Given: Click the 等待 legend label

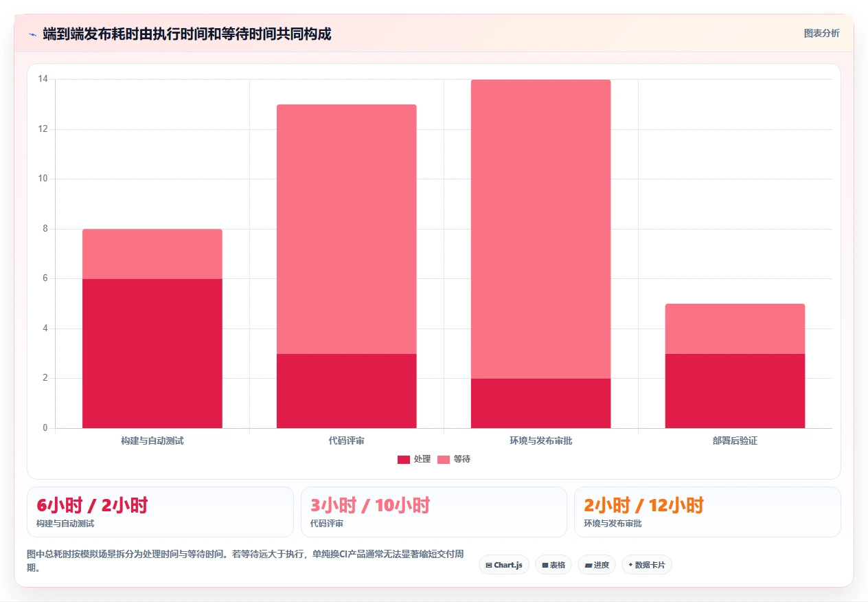Looking at the screenshot, I should [x=462, y=459].
